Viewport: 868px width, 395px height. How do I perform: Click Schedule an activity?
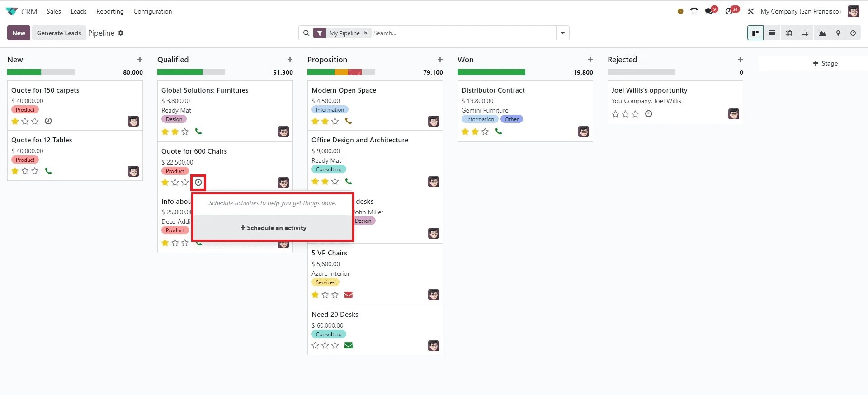click(273, 228)
